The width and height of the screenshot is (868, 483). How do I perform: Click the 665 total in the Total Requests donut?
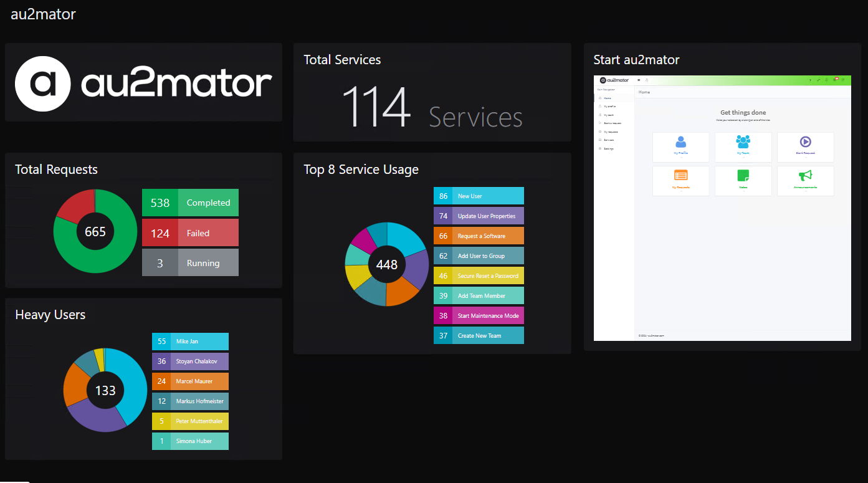(95, 232)
